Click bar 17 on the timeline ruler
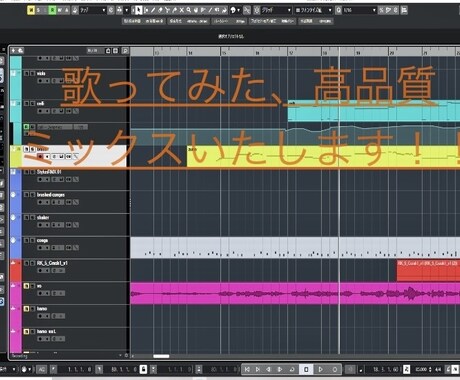 [x=291, y=52]
